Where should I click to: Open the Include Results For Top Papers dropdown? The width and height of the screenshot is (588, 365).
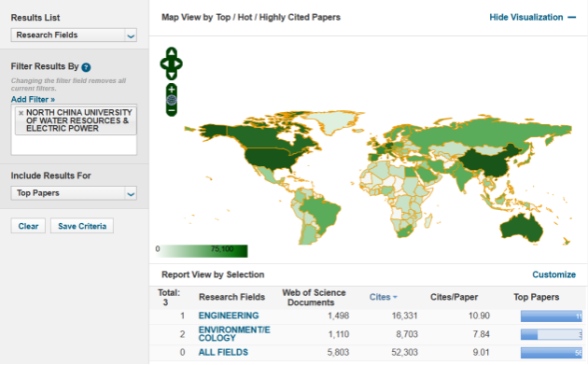pos(74,193)
